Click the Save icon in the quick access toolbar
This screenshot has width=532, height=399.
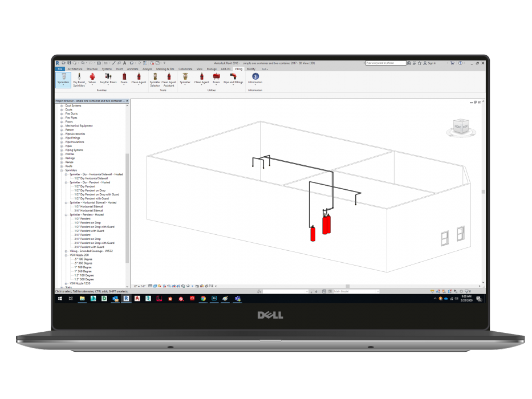point(69,63)
